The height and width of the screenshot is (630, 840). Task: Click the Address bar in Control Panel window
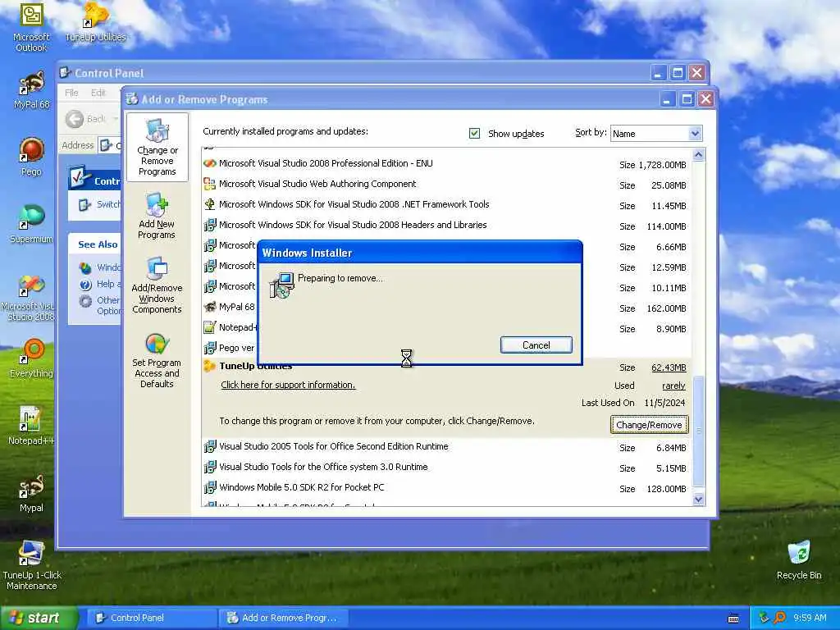coord(111,145)
